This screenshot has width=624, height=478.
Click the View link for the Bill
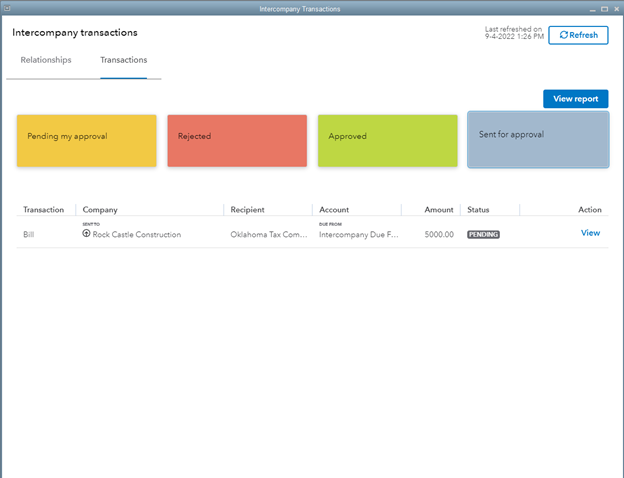(590, 233)
